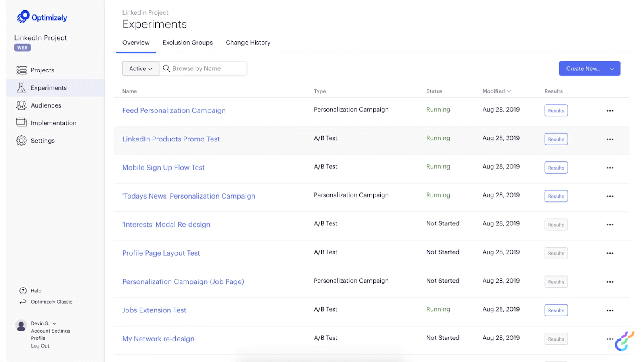
Task: Open the Profile link under Devin S.
Action: tap(38, 338)
